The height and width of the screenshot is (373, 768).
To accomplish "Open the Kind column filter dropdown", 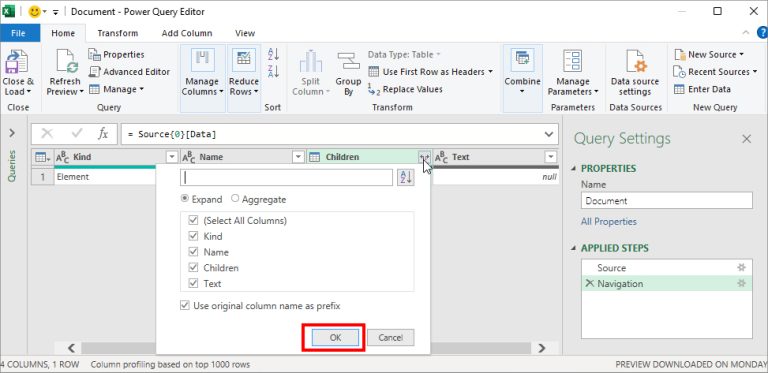I will [x=171, y=157].
